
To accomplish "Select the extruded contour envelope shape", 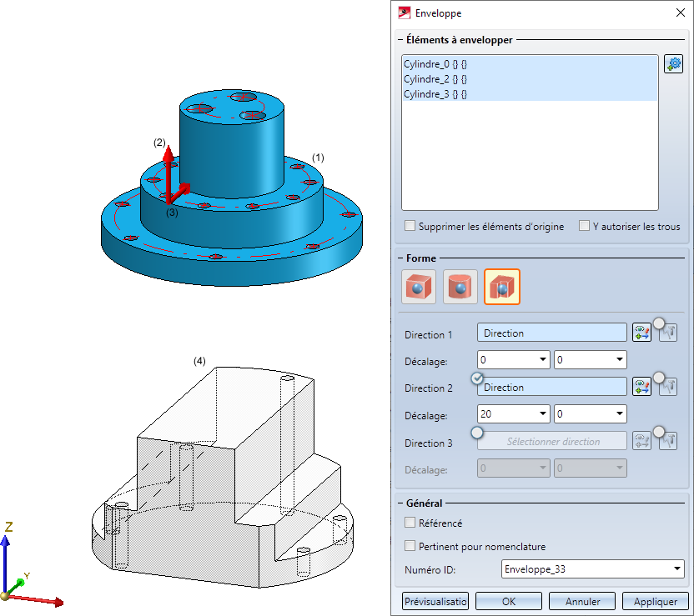I will point(502,287).
